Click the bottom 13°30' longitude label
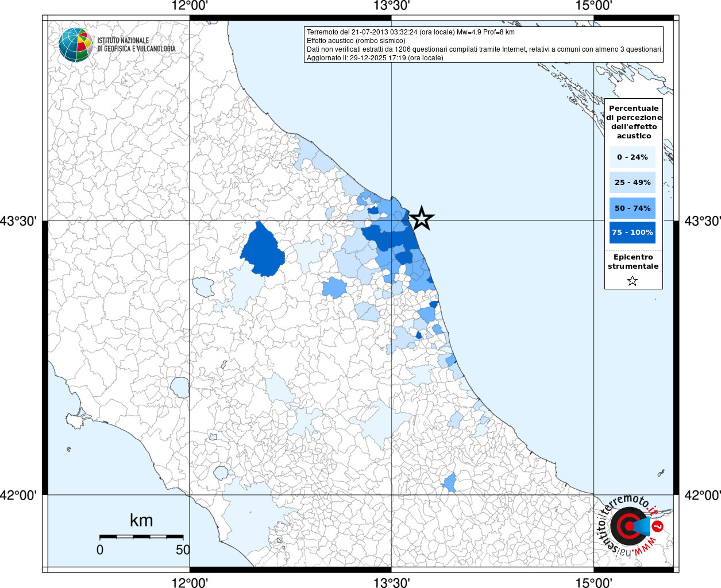Viewport: 721px width, 588px height. point(392,583)
